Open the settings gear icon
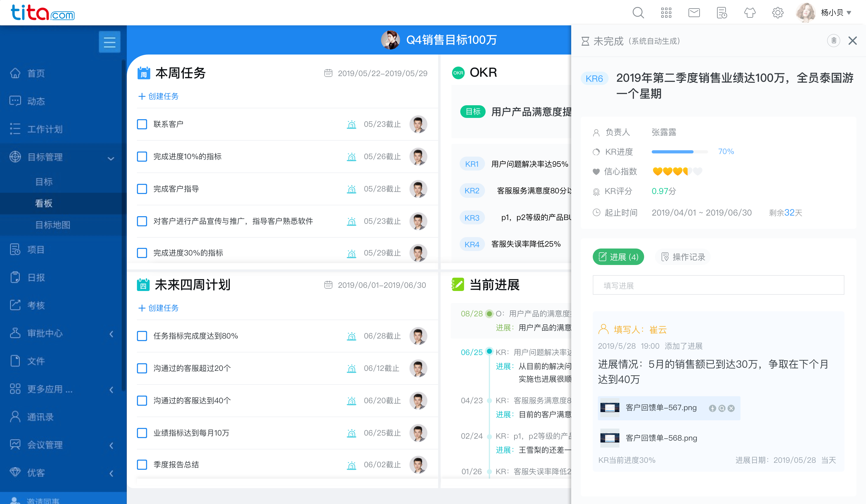The width and height of the screenshot is (866, 504). 778,13
